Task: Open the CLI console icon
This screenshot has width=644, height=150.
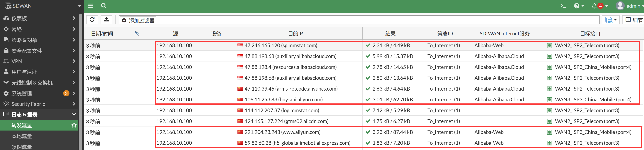Action: (563, 6)
